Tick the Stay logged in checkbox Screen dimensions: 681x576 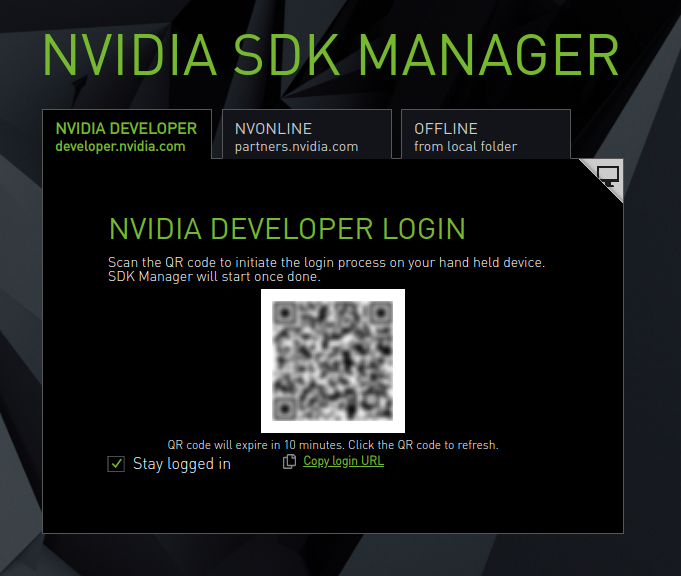pyautogui.click(x=117, y=464)
